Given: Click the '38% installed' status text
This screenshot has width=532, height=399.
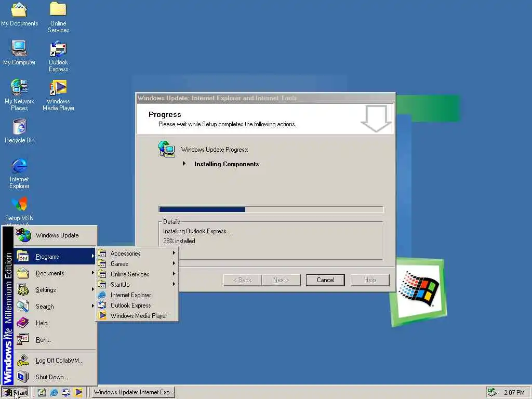Looking at the screenshot, I should [x=179, y=241].
